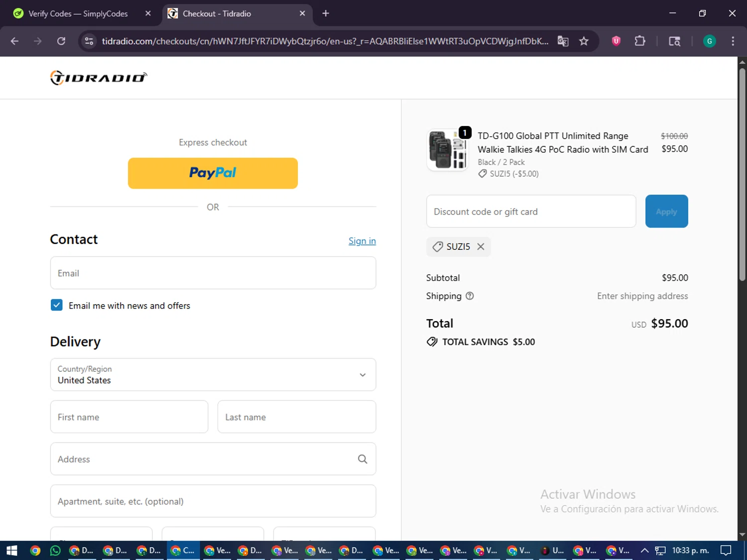This screenshot has height=560, width=747.
Task: Show hidden system tray icons
Action: (x=644, y=551)
